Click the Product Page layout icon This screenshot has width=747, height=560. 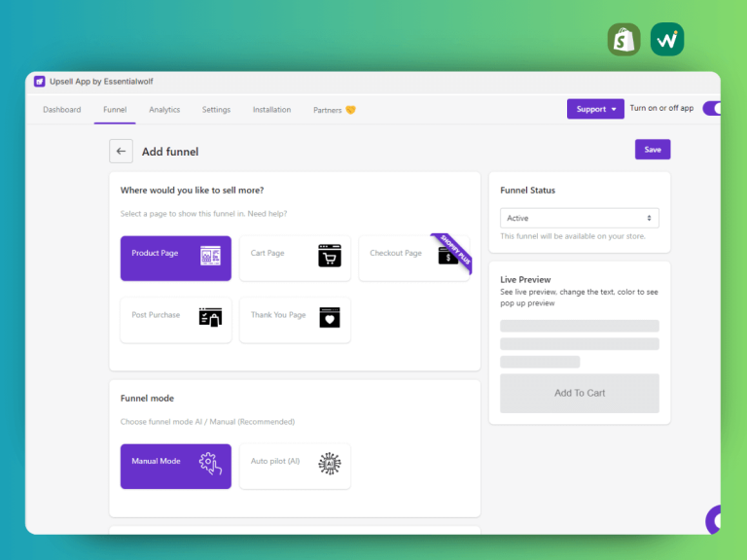(210, 256)
